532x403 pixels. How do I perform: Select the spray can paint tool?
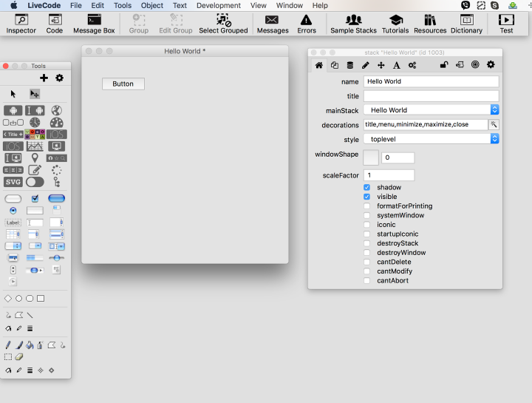[x=41, y=345]
